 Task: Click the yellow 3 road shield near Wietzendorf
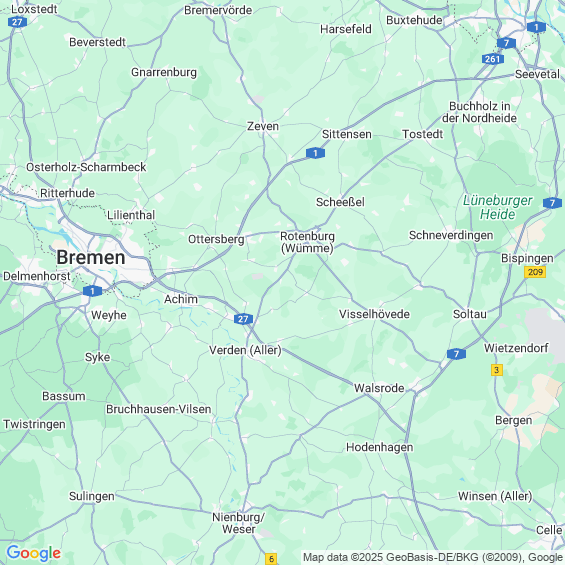497,370
